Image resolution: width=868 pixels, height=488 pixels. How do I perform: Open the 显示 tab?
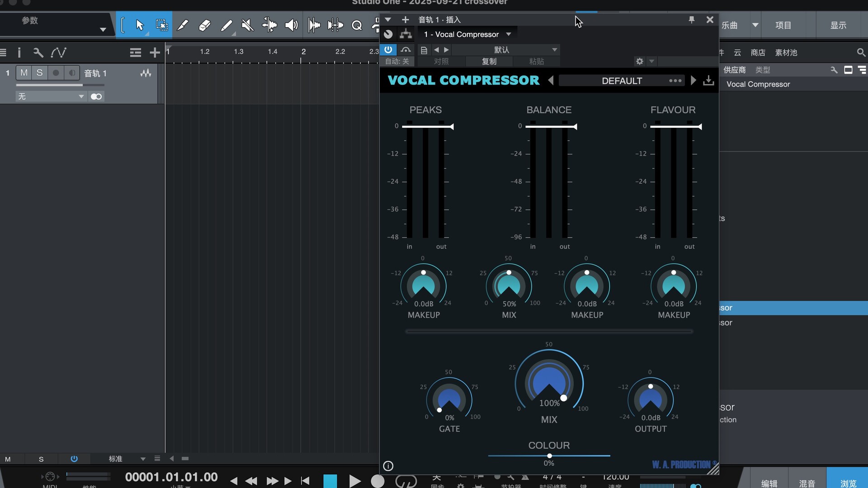tap(838, 25)
